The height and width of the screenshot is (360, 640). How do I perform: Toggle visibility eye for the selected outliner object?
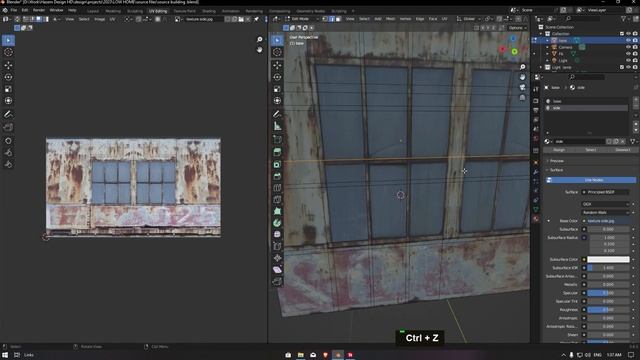pyautogui.click(x=628, y=40)
